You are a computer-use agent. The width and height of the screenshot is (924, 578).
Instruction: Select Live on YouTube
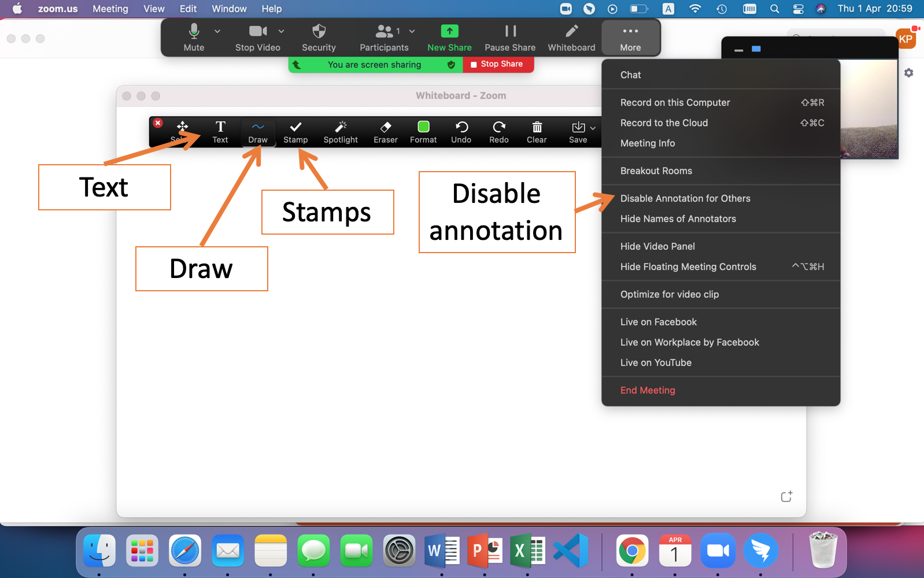720,363
